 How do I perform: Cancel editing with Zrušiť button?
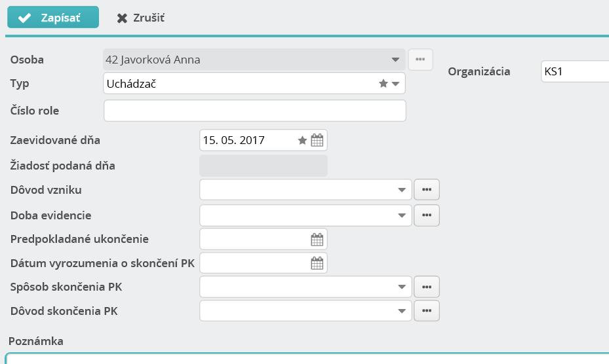(x=140, y=18)
